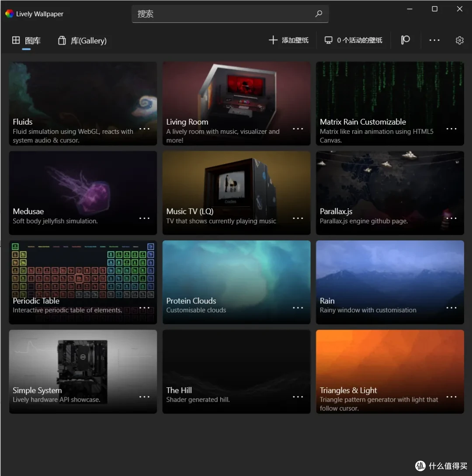Click the 0 个活动的壁纸 button

[353, 40]
